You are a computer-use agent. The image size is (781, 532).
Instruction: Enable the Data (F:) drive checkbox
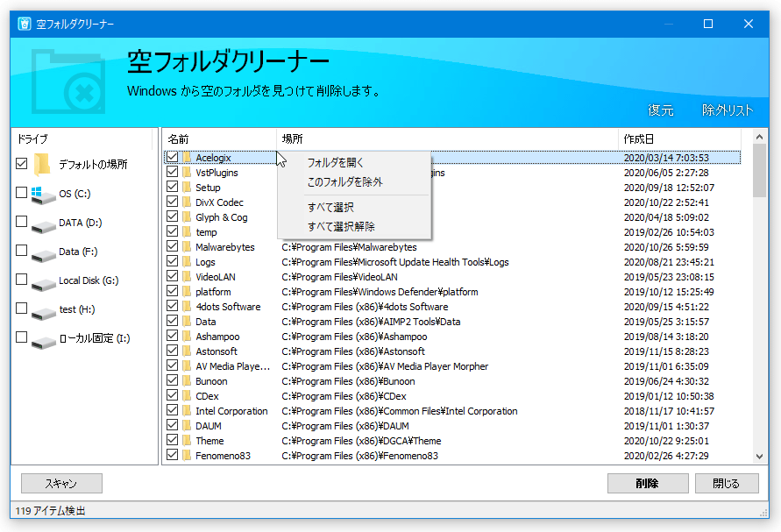[21, 250]
